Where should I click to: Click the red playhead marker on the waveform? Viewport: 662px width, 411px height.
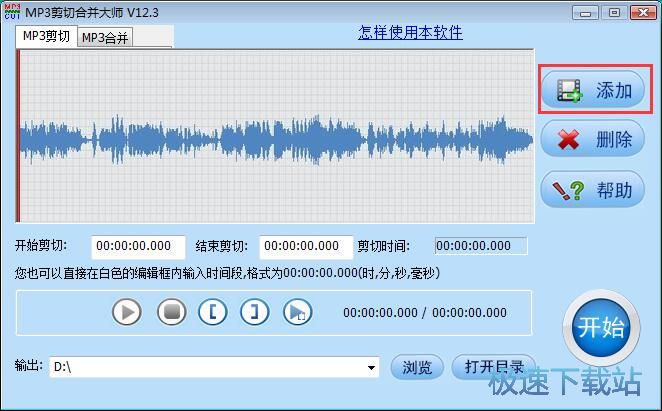click(x=18, y=136)
